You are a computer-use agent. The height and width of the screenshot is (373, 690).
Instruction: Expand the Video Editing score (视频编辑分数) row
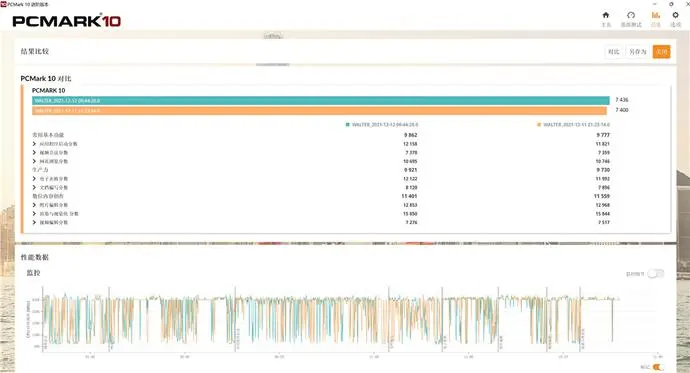click(x=34, y=223)
